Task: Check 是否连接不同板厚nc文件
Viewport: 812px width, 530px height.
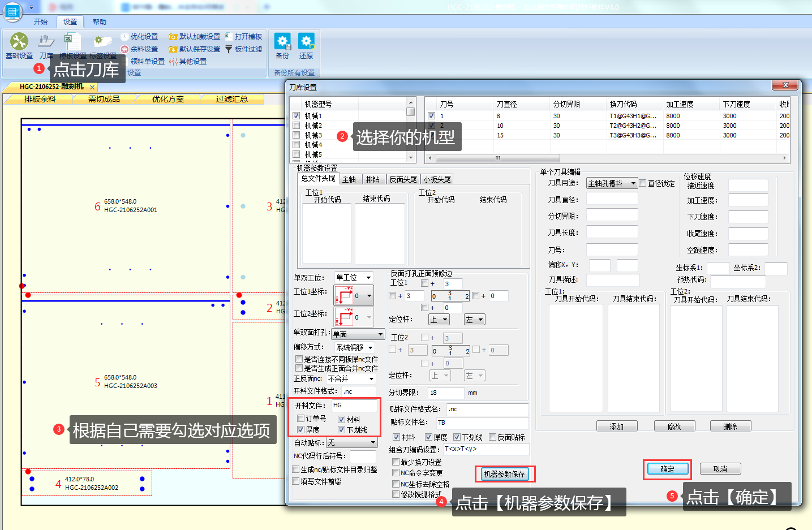Action: pyautogui.click(x=299, y=359)
